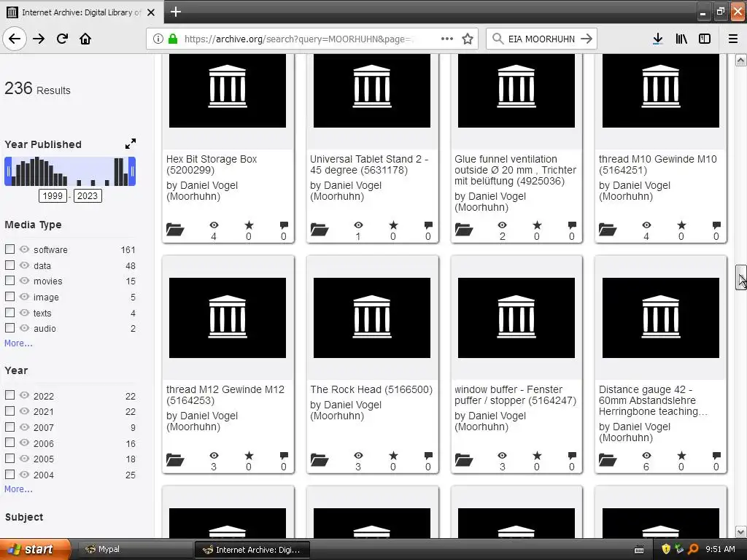Click reviews bubble on Glue funnel ventilation card
Screen dimensions: 747x560
pos(572,225)
